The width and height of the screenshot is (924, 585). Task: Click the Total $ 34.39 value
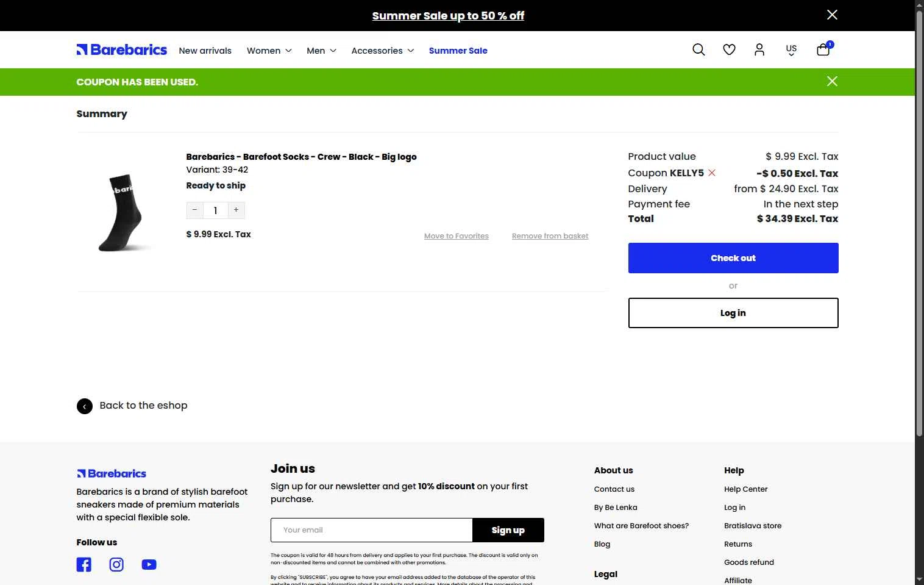tap(797, 219)
